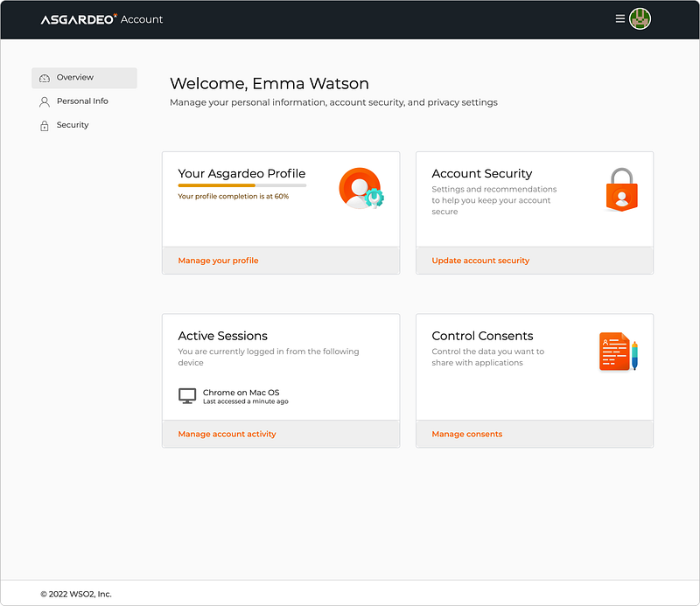Open the Personal Info section
Image resolution: width=700 pixels, height=606 pixels.
84,101
